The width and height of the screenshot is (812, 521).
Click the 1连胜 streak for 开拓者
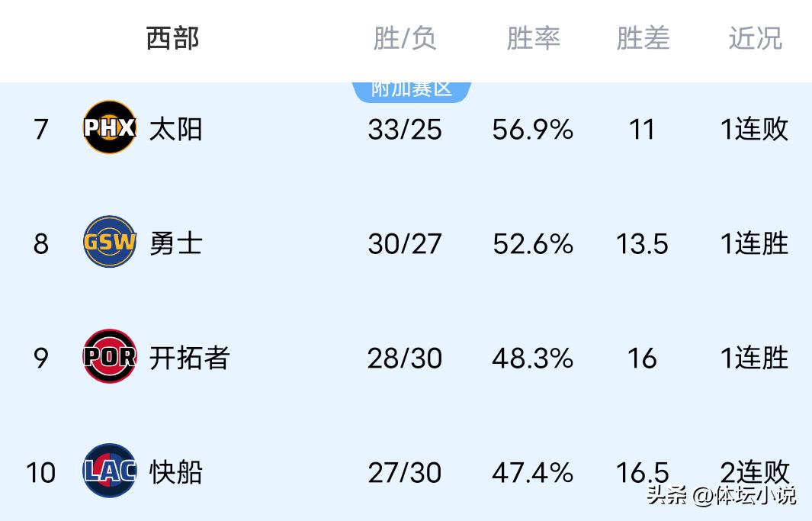[x=754, y=358]
